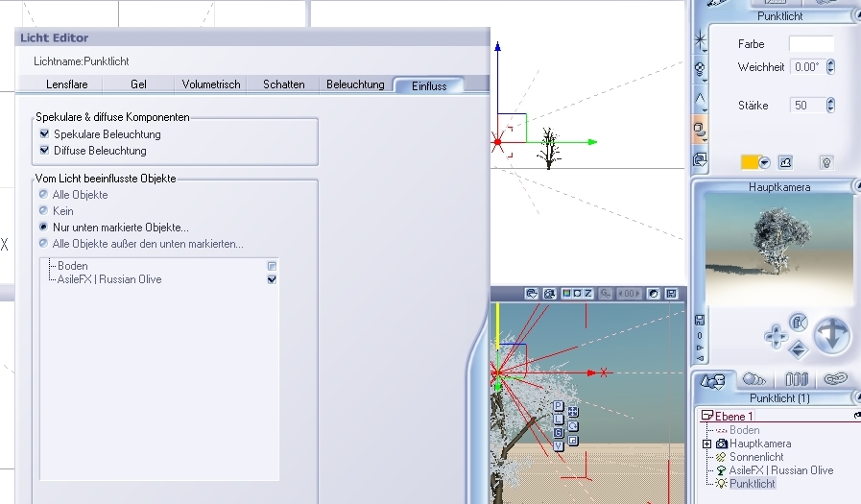Open the objects tab in world browser

713,380
